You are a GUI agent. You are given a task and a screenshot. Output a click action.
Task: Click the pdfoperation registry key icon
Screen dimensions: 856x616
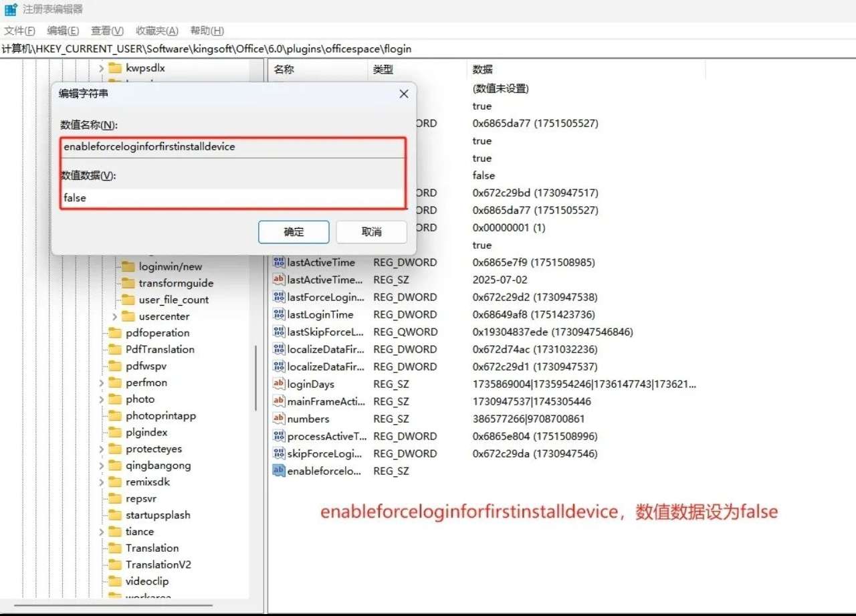click(x=114, y=332)
